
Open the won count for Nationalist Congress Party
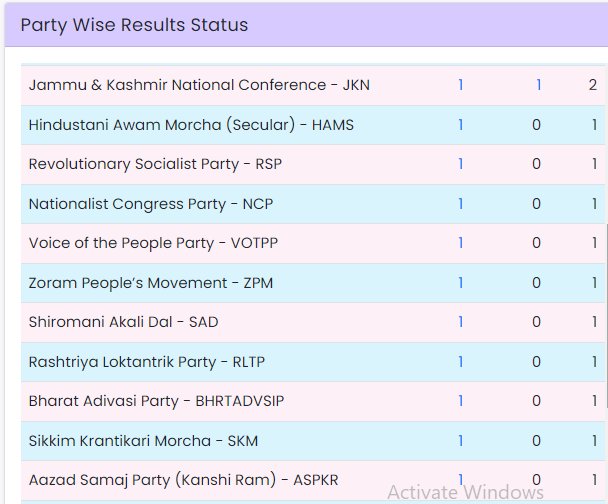click(461, 204)
